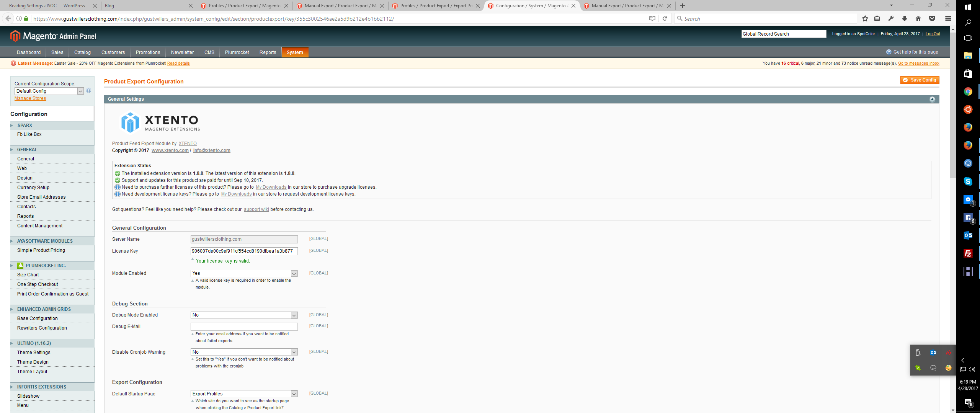This screenshot has height=413, width=980.
Task: Save page to Pocket icon
Action: [932, 18]
